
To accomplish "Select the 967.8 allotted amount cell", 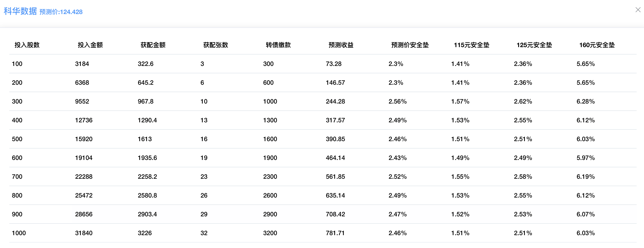I will pos(146,101).
